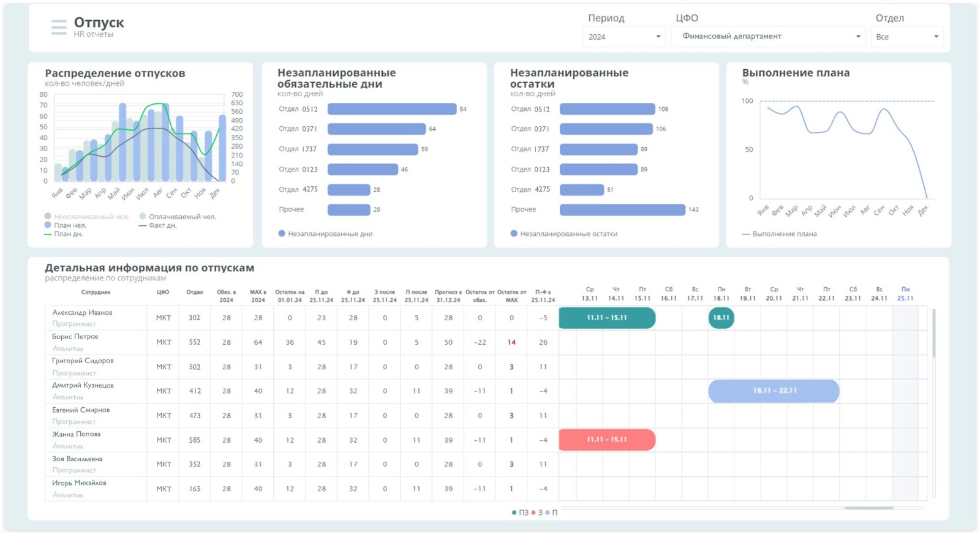Toggle legend Выполнение плана
The height and width of the screenshot is (534, 980).
tap(779, 233)
